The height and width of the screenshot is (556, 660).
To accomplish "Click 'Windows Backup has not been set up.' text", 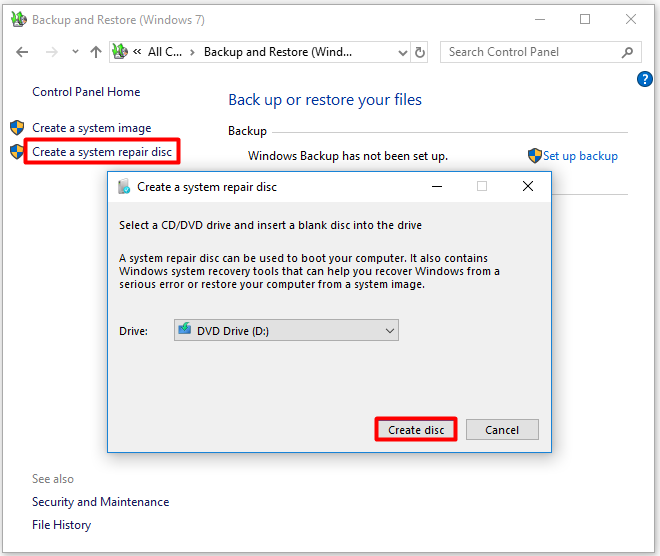I will click(x=348, y=156).
